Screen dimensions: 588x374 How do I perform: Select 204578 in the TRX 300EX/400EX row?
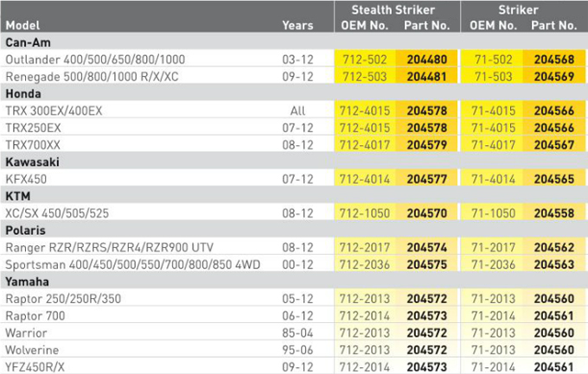(x=427, y=111)
